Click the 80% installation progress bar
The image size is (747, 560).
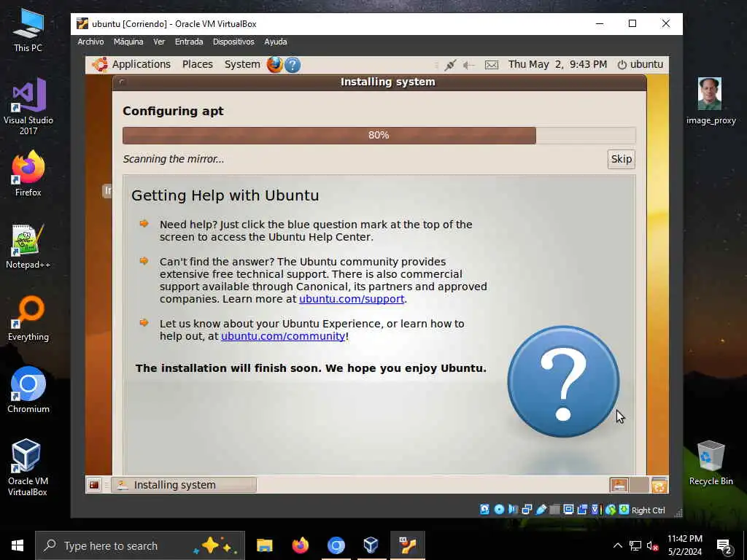(x=379, y=135)
